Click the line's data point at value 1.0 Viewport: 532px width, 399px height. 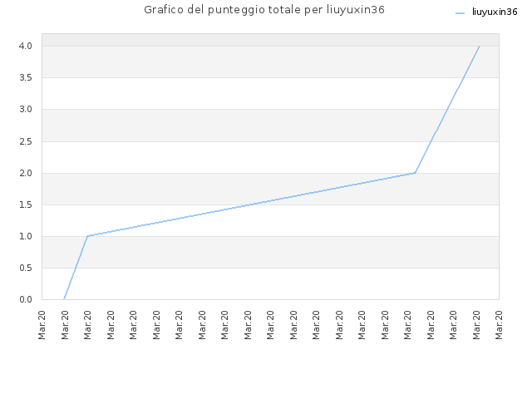point(87,236)
